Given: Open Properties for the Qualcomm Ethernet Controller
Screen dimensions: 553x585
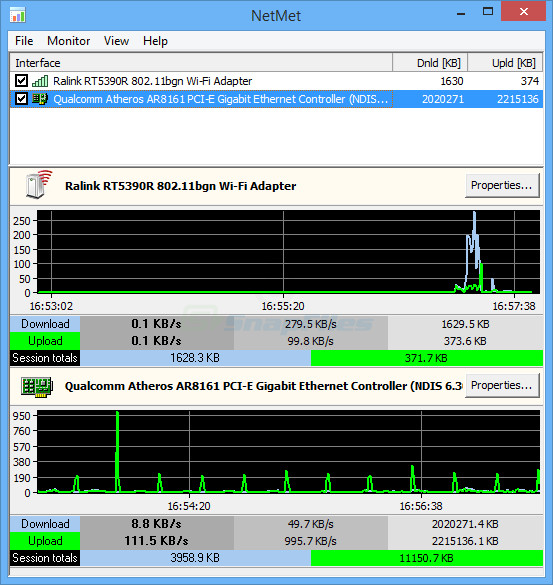Looking at the screenshot, I should [502, 385].
